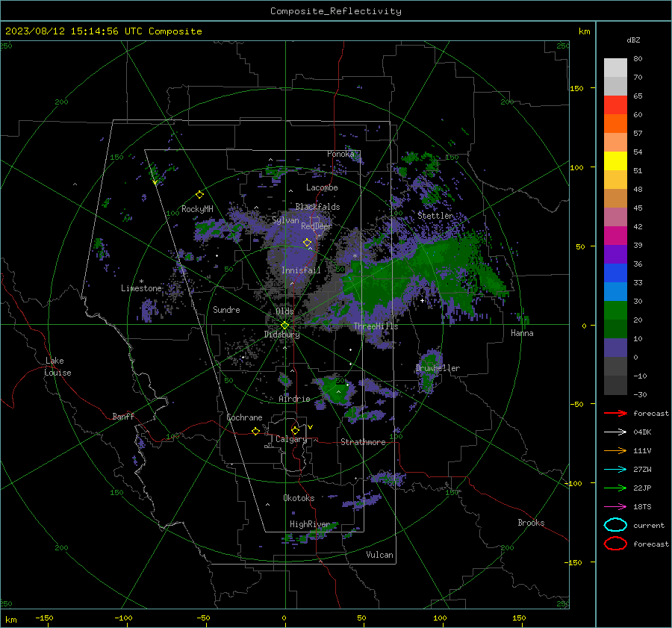Click the ThreeHills town label
Screen dimensions: 672x628
376,326
